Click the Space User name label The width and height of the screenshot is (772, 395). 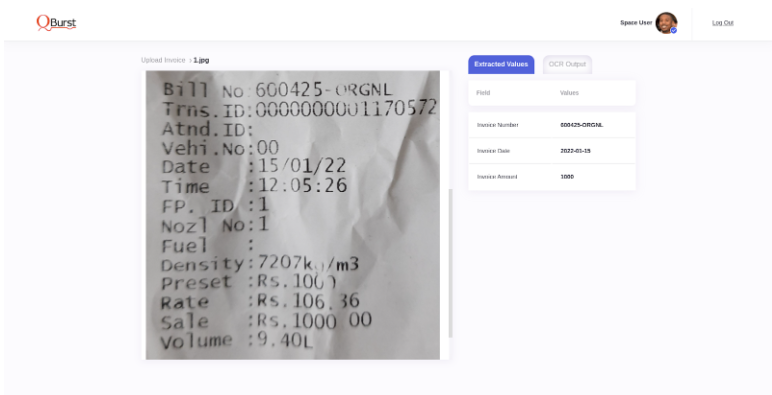click(x=636, y=23)
